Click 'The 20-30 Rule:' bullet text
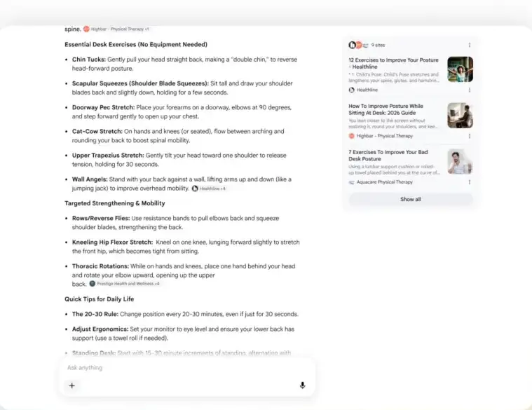 (x=95, y=314)
